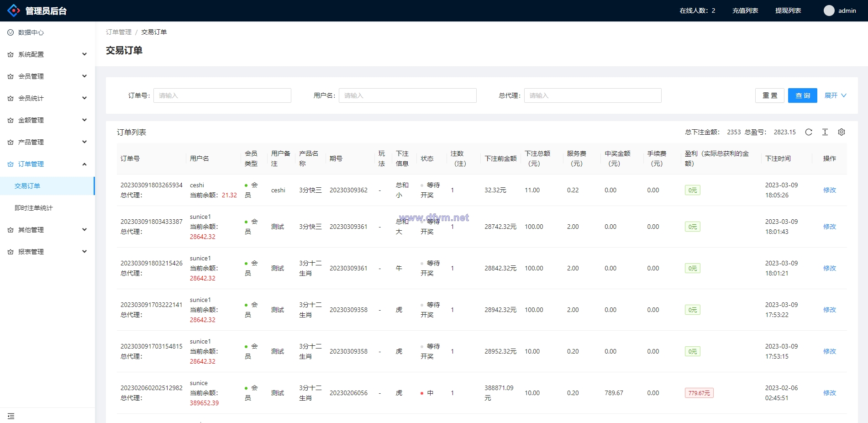Click the 在线人数: 2 indicator

697,11
